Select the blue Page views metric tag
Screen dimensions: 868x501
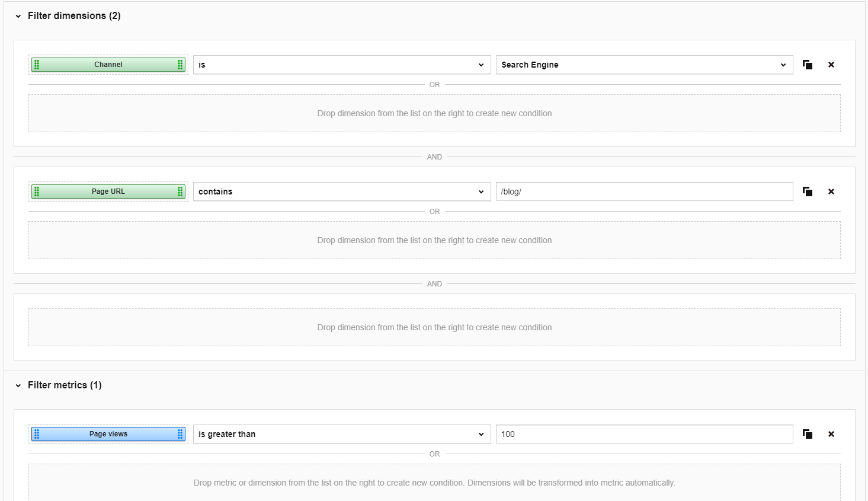[108, 434]
